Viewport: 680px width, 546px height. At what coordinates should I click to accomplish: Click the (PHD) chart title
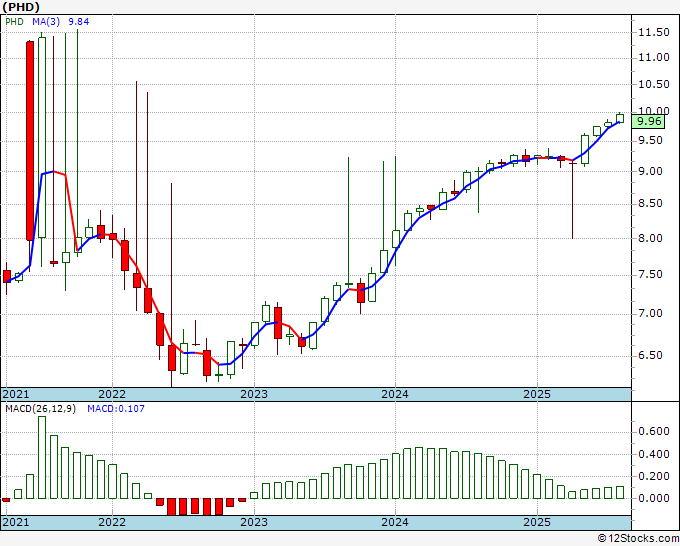coord(21,7)
